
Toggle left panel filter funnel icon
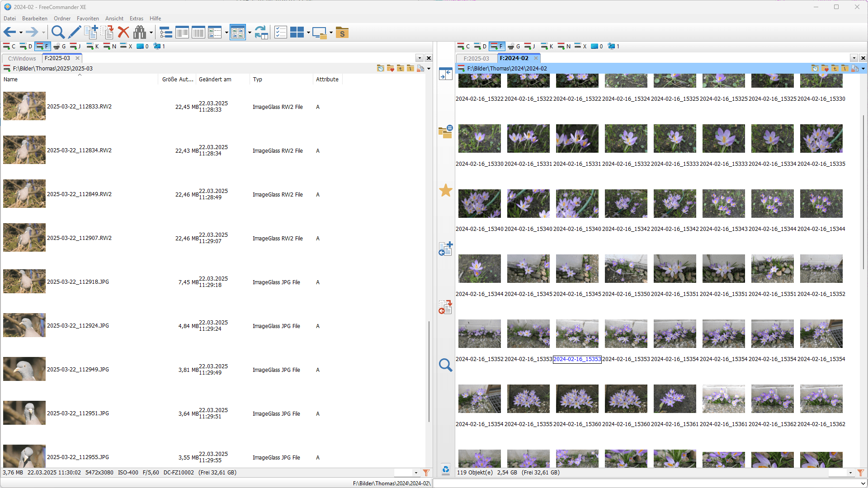426,473
